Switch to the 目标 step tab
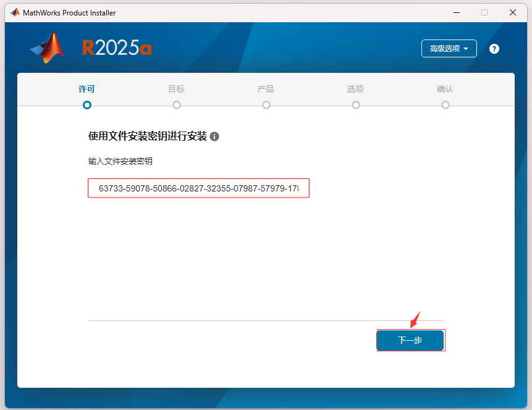The width and height of the screenshot is (532, 410). coord(176,89)
